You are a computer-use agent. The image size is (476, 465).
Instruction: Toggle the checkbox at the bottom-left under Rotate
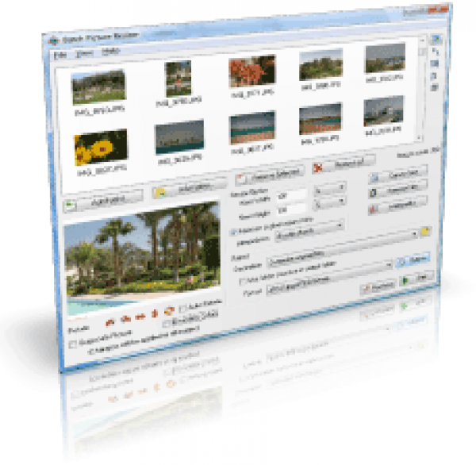coord(72,344)
